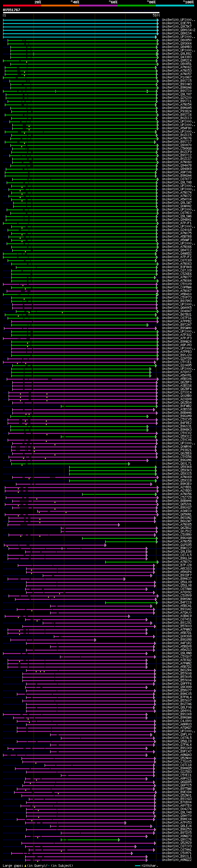Select UniRef100_Q0WVA2 label

point(177,206)
